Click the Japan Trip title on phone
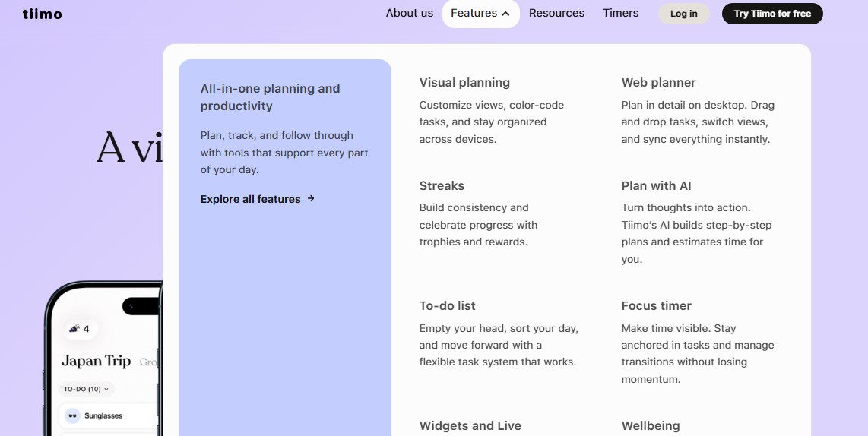The height and width of the screenshot is (436, 868). click(x=97, y=361)
